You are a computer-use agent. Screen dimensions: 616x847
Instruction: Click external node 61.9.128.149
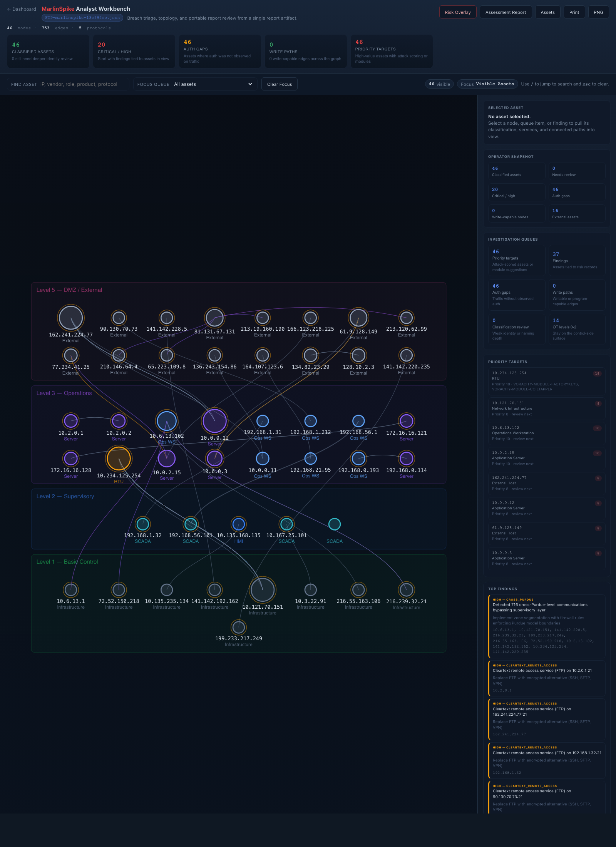(x=358, y=318)
